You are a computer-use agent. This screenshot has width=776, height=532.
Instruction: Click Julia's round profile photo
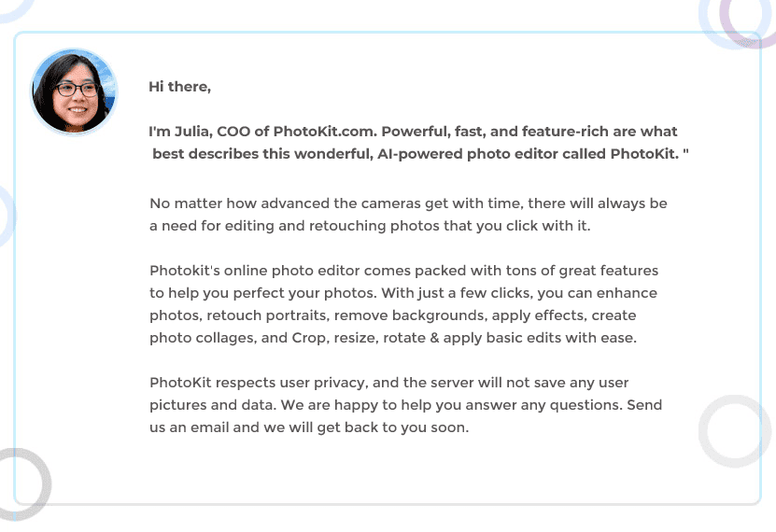point(74,91)
